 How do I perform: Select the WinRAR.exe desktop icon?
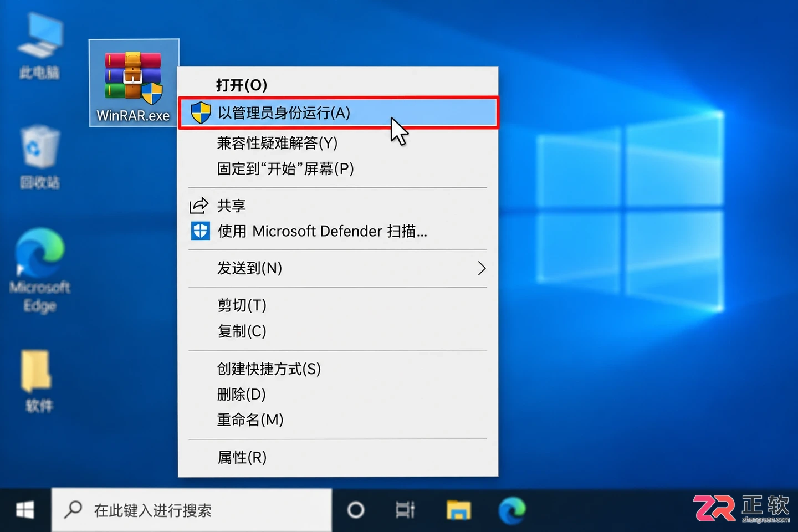[x=134, y=83]
